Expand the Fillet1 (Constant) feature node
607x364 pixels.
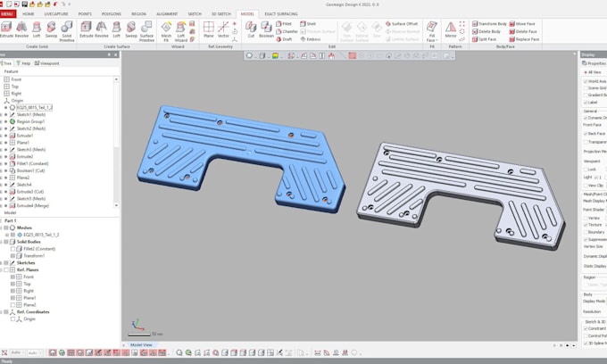coord(1,163)
